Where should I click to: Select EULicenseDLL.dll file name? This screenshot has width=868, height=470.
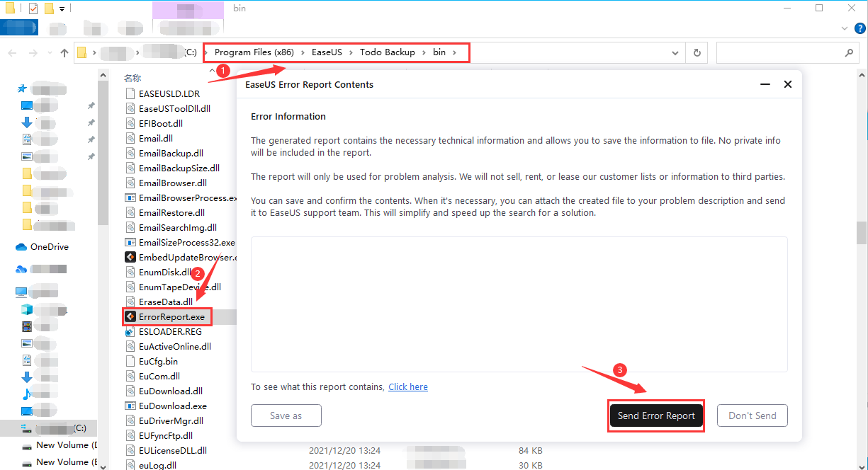pos(173,450)
